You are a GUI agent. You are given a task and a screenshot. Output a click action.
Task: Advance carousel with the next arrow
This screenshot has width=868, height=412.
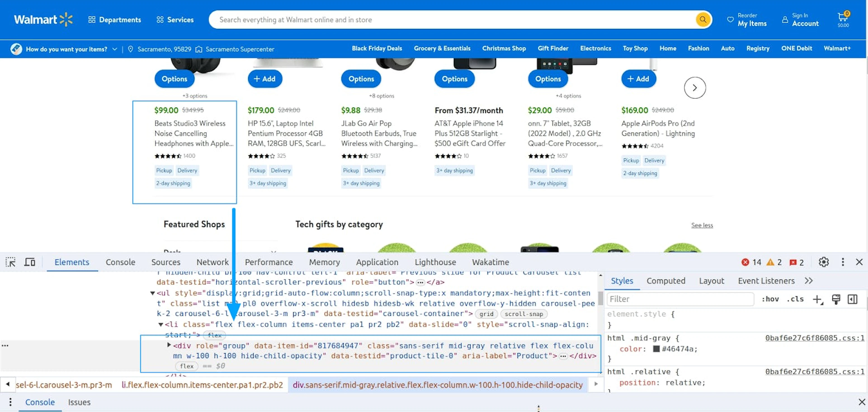[x=695, y=88]
